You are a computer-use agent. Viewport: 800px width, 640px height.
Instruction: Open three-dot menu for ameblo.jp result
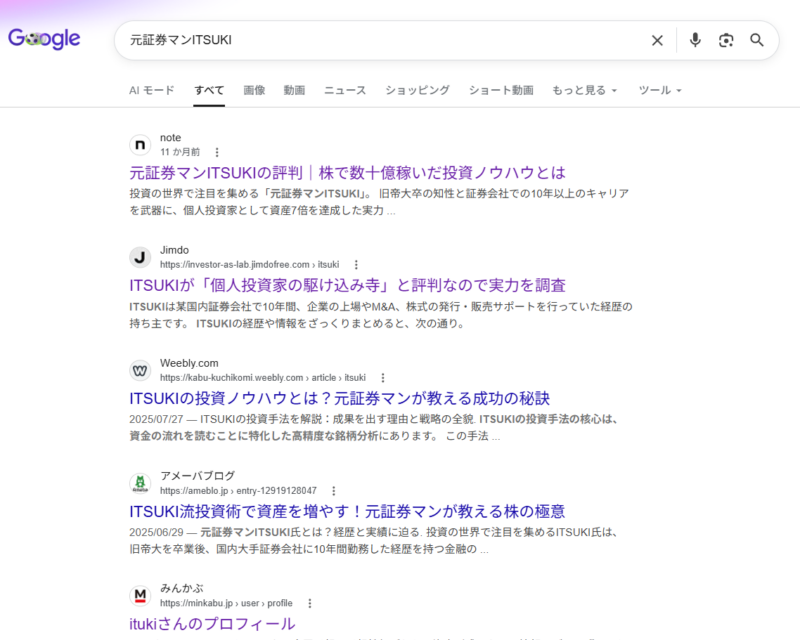coord(334,491)
